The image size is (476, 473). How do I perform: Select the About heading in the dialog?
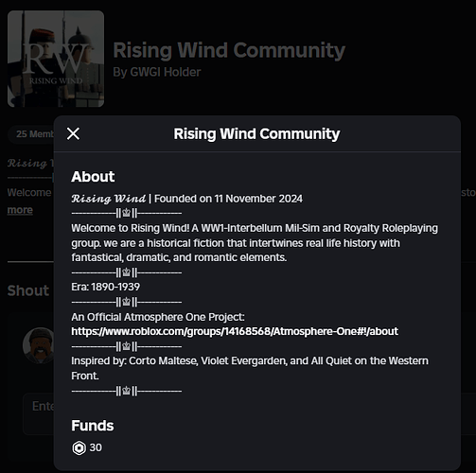[x=93, y=177]
